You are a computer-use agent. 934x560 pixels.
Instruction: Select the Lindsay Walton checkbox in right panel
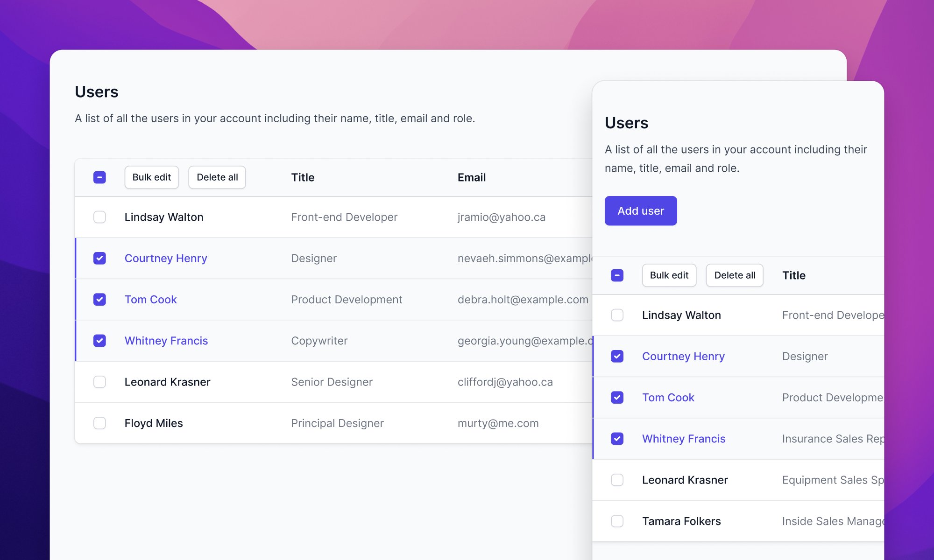tap(616, 315)
